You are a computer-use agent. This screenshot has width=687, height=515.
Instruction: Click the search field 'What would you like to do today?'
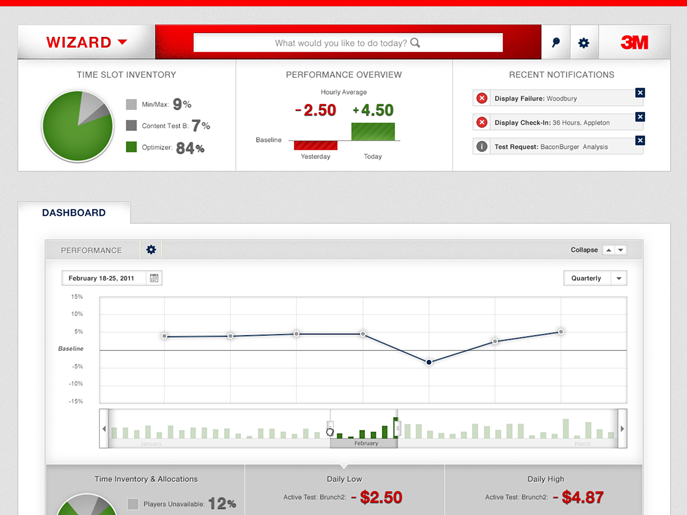point(348,43)
